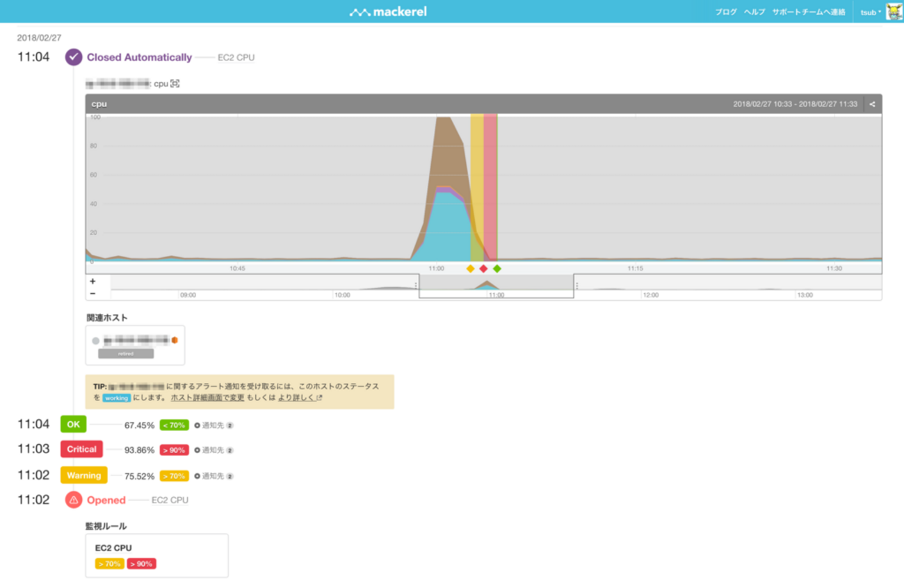Click the expand graph icon beside cpu label
This screenshot has width=904, height=588.
pyautogui.click(x=175, y=84)
